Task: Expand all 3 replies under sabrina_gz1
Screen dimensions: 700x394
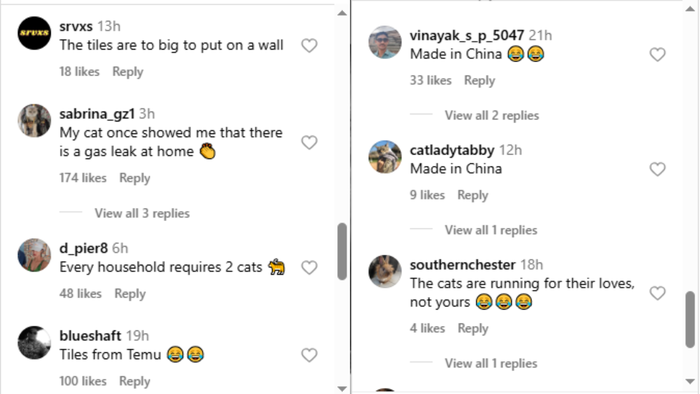Action: pos(142,213)
